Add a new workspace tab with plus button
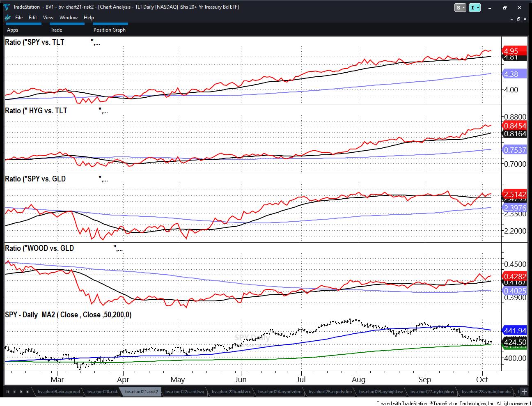This screenshot has height=406, width=532. click(524, 392)
